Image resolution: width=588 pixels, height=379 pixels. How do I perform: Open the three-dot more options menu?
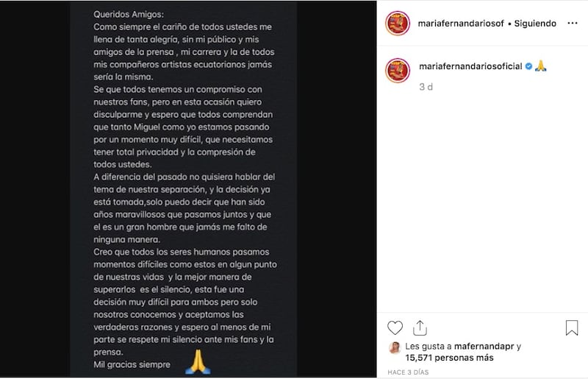[573, 24]
